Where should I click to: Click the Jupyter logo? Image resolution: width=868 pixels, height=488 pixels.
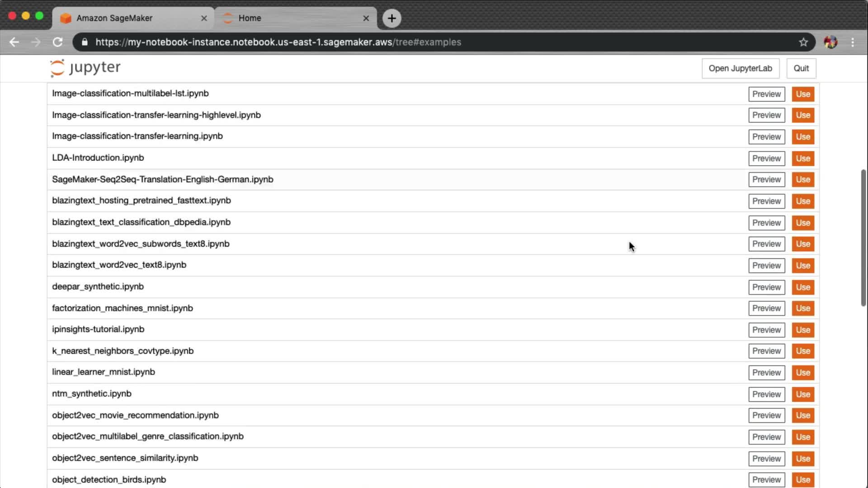85,68
